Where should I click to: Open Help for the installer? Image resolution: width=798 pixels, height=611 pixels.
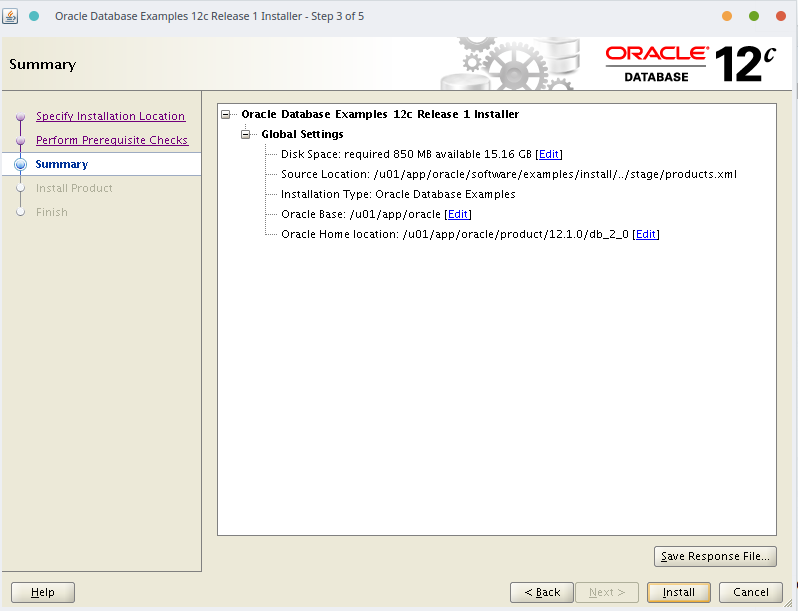(x=43, y=592)
